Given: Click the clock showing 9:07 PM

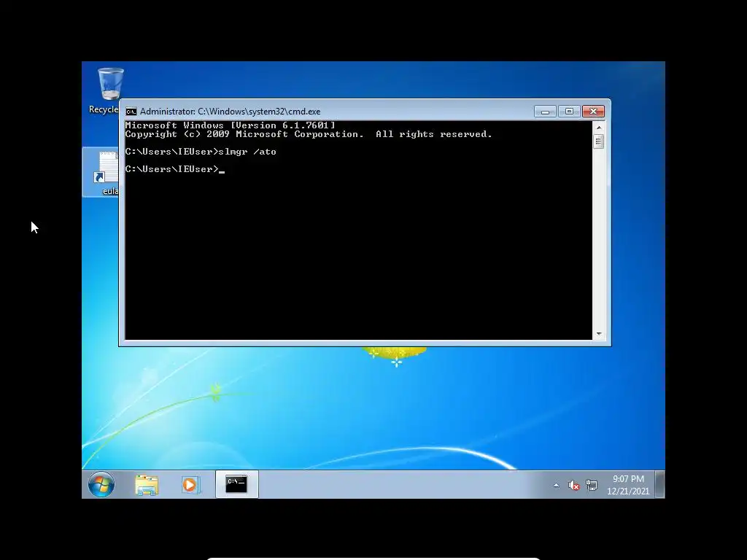Looking at the screenshot, I should point(628,485).
